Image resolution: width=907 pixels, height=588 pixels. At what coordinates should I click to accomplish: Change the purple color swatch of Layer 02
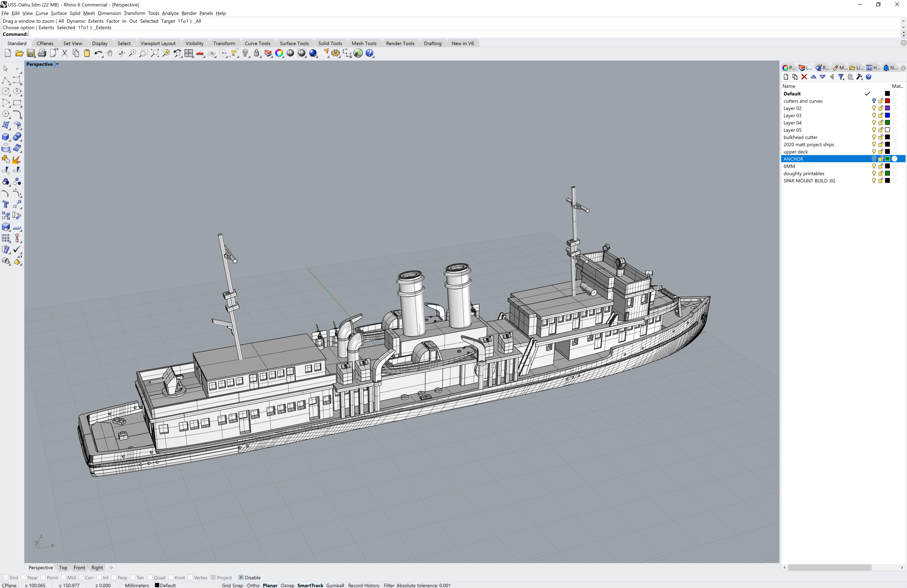tap(887, 108)
